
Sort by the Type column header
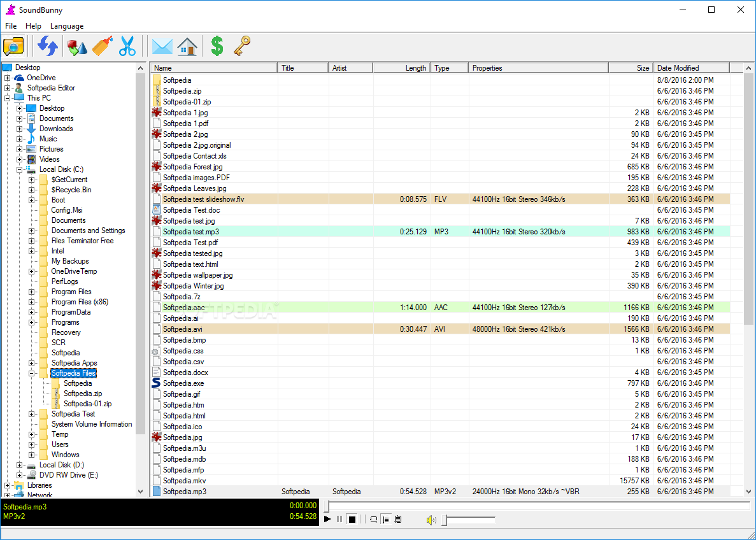450,68
